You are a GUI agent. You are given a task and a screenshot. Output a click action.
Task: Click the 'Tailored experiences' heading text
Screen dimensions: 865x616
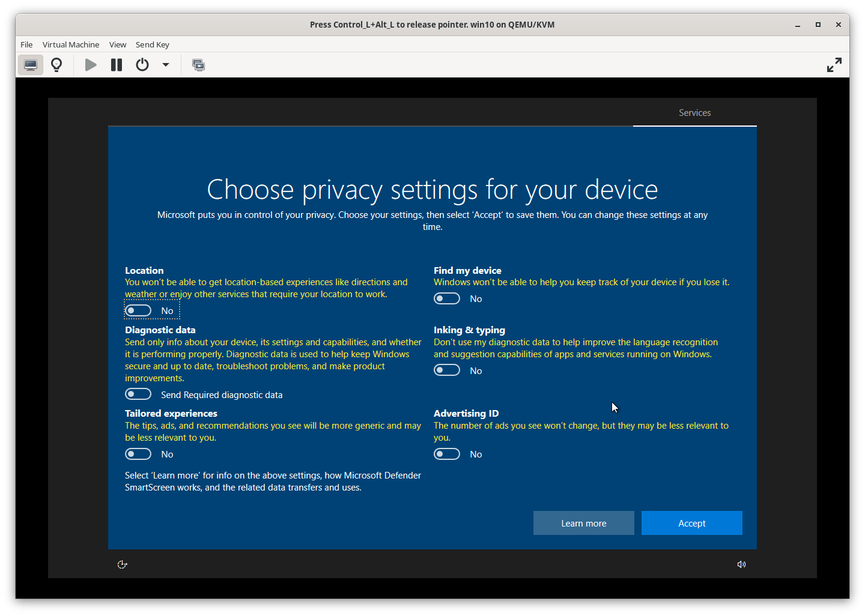(x=171, y=414)
